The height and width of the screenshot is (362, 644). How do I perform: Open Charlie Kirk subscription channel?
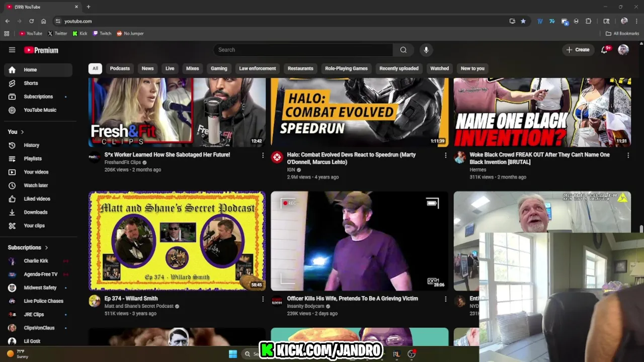[x=38, y=261]
